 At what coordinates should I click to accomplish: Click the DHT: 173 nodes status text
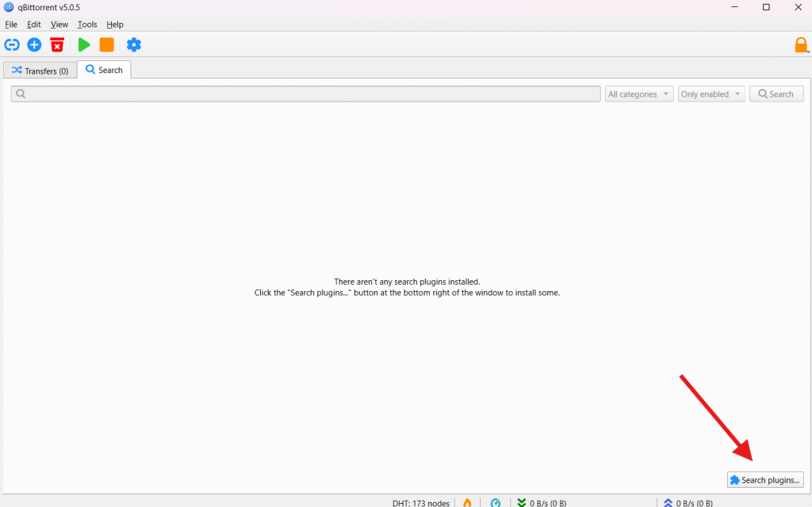[421, 503]
